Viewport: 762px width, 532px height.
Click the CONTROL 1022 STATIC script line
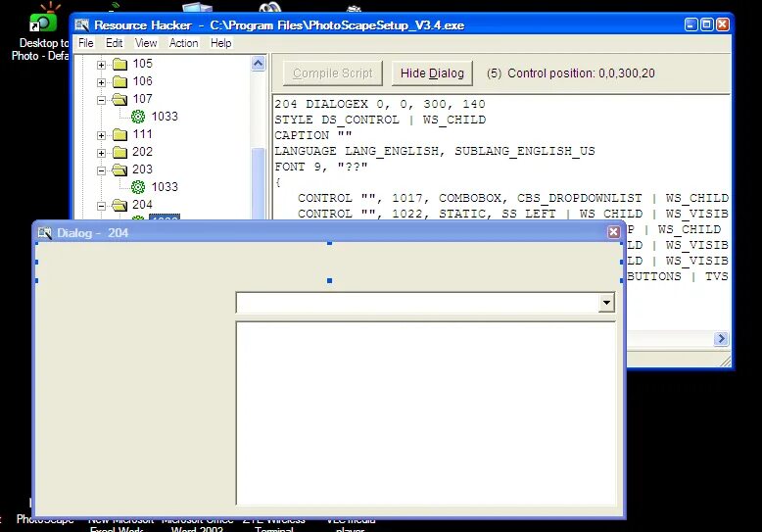513,214
